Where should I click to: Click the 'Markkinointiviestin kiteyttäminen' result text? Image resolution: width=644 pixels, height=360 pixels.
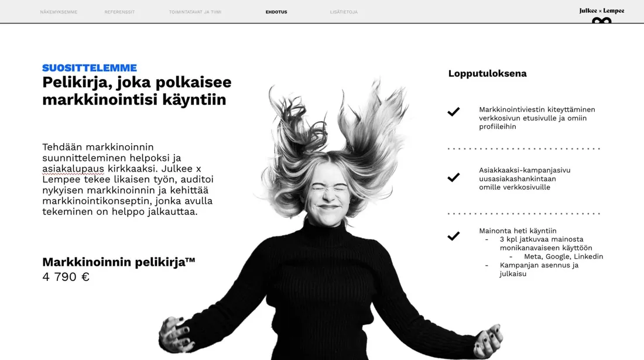tap(537, 118)
